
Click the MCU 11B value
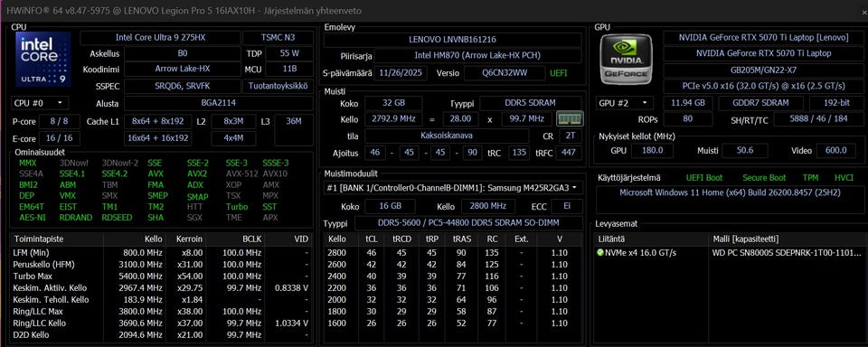point(289,69)
